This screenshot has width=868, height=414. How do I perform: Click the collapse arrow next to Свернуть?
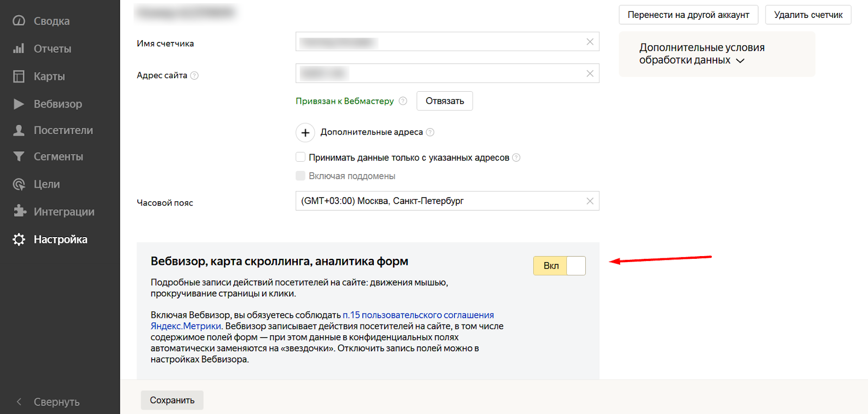pyautogui.click(x=19, y=402)
